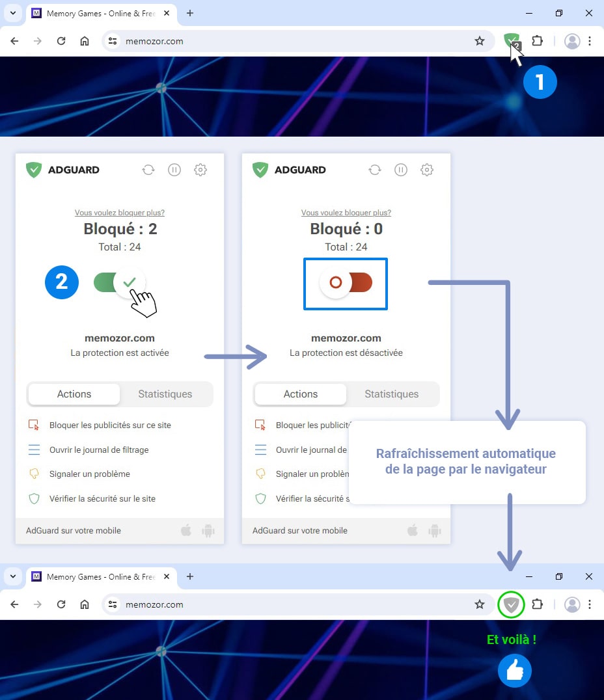
Task: Select the Actions tab
Action: coord(74,394)
